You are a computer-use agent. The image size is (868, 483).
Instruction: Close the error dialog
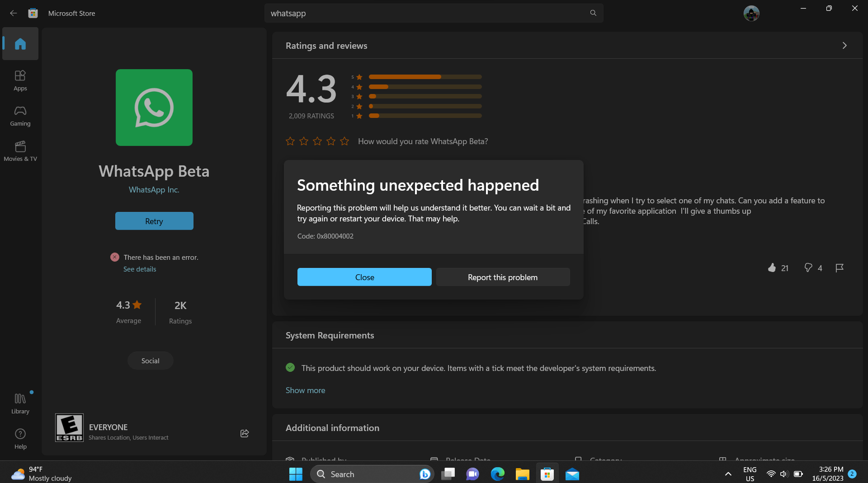point(364,277)
